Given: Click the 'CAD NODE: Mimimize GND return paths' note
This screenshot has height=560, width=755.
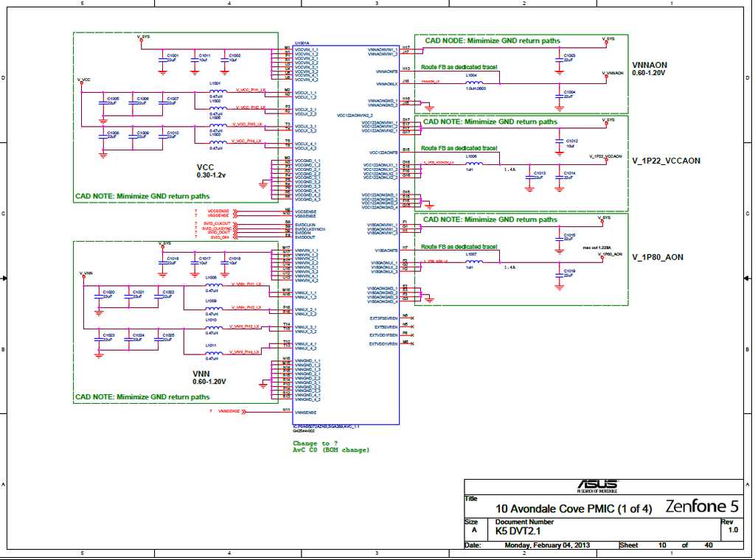Looking at the screenshot, I should point(492,41).
